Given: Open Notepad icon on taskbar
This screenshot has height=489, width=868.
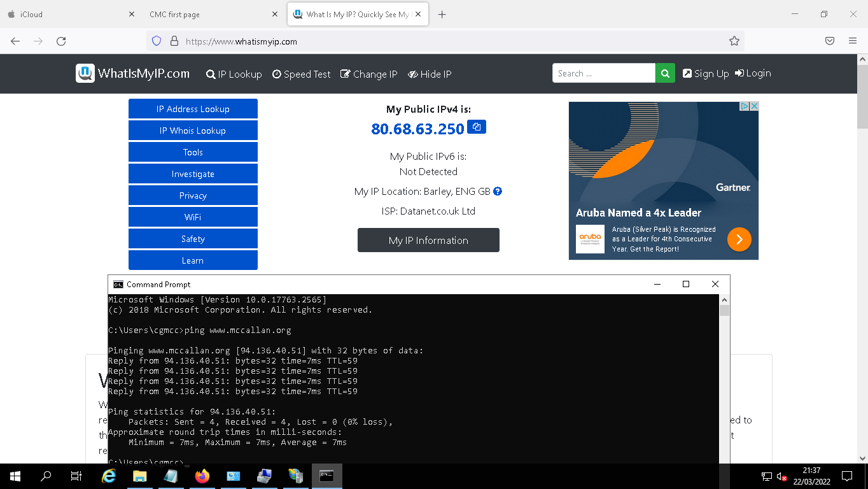Looking at the screenshot, I should 171,476.
